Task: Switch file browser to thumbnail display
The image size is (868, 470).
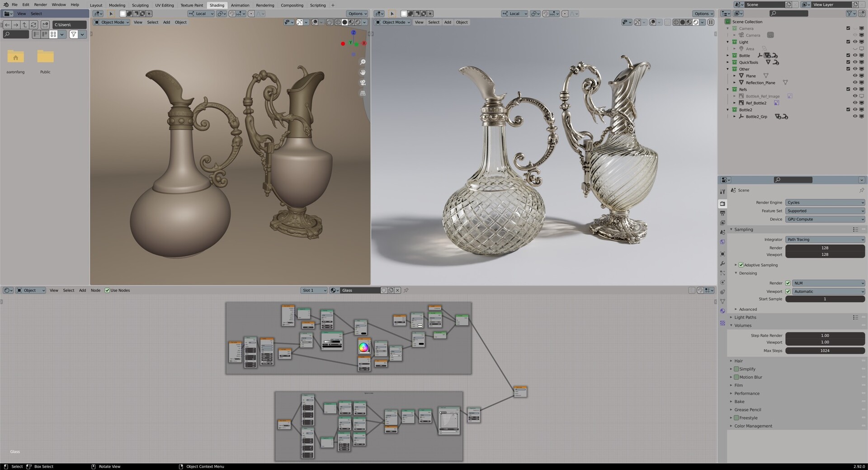Action: coord(53,34)
